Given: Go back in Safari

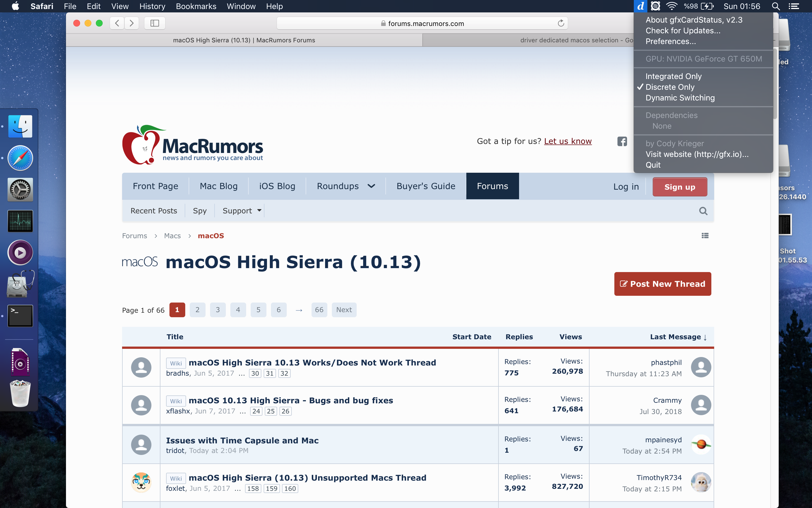Looking at the screenshot, I should [x=117, y=23].
